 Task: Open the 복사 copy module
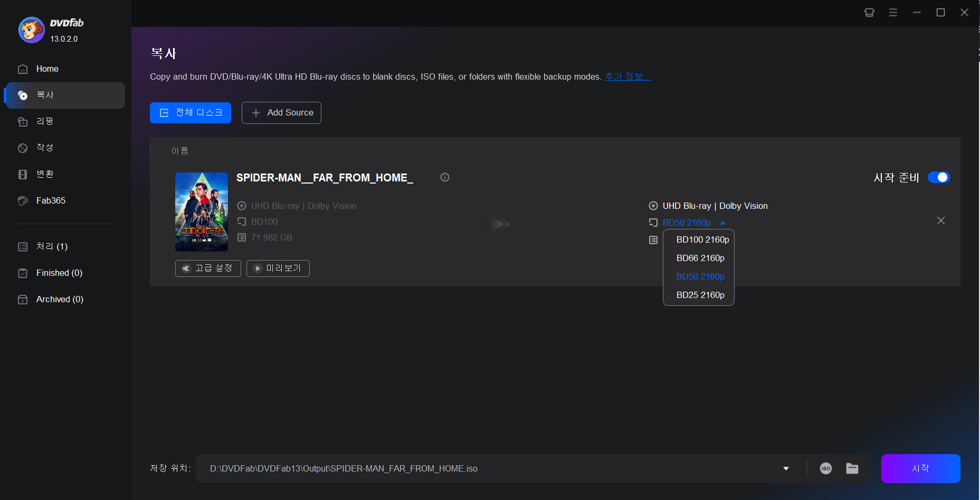(x=65, y=95)
